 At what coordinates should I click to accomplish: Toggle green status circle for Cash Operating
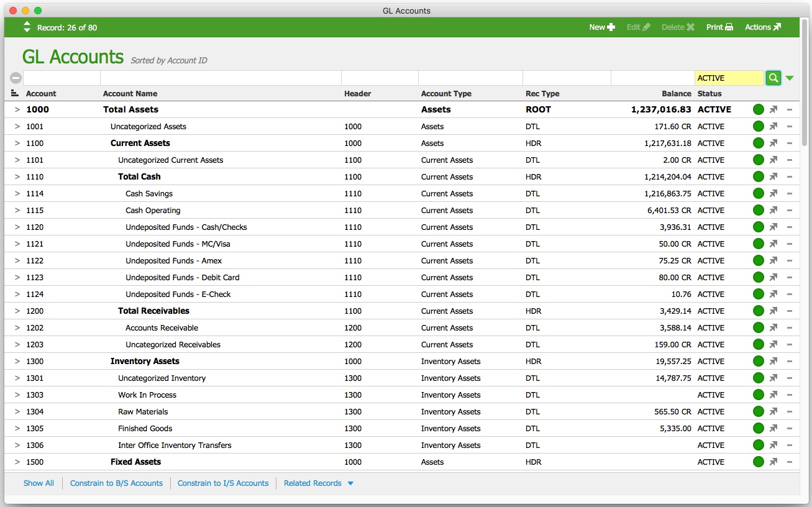pyautogui.click(x=758, y=211)
